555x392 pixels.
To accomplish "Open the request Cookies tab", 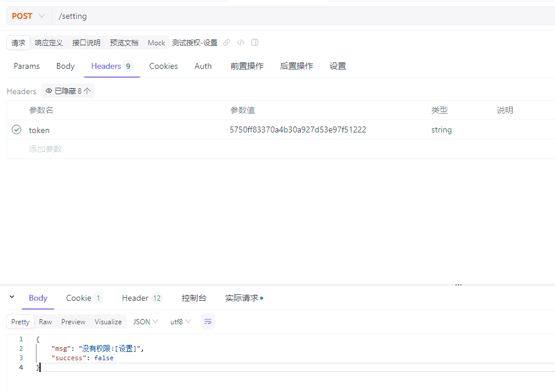I will (x=164, y=67).
